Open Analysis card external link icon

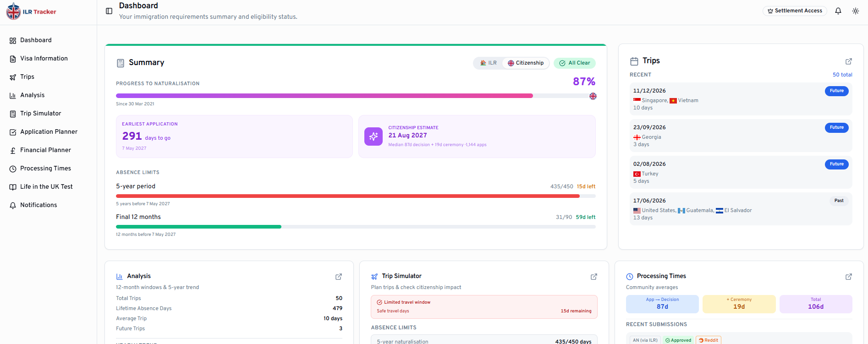point(339,277)
